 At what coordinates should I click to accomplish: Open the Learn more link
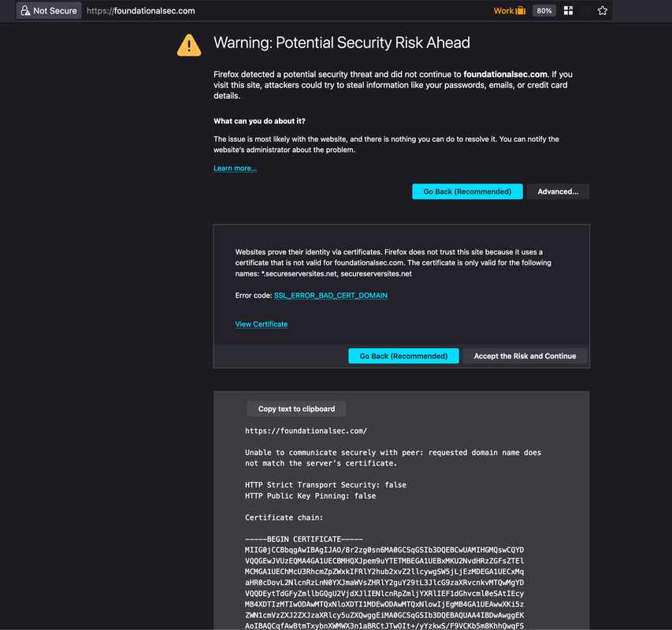click(235, 169)
